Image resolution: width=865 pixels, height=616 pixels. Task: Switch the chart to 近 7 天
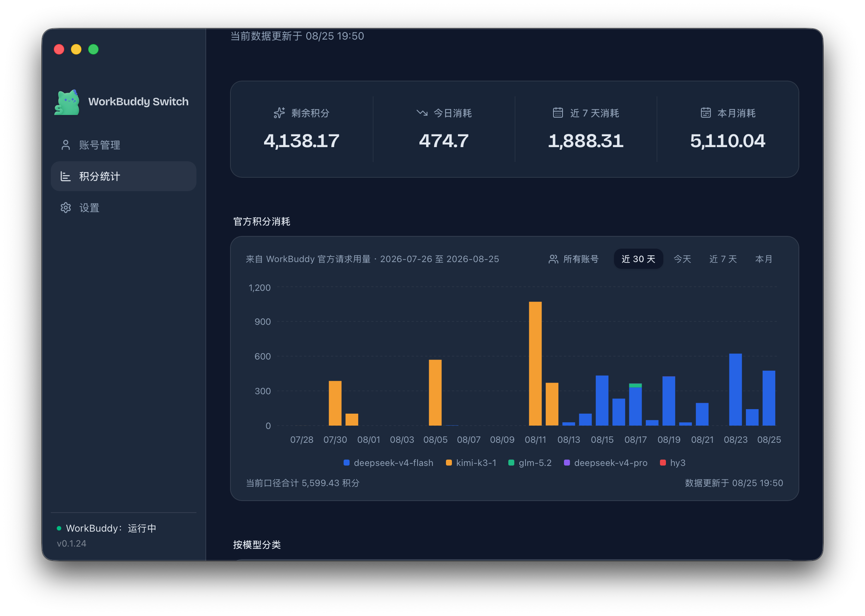(x=723, y=259)
